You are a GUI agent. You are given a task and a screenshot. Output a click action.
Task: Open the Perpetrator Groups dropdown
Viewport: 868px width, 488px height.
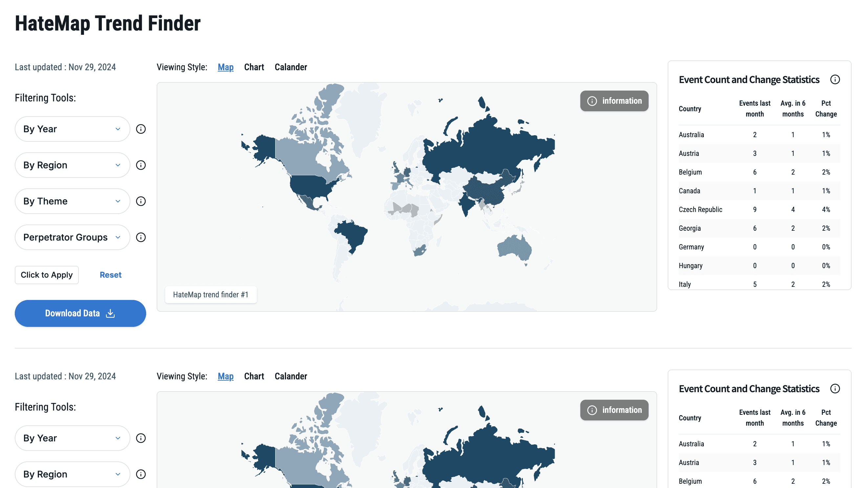click(x=72, y=237)
